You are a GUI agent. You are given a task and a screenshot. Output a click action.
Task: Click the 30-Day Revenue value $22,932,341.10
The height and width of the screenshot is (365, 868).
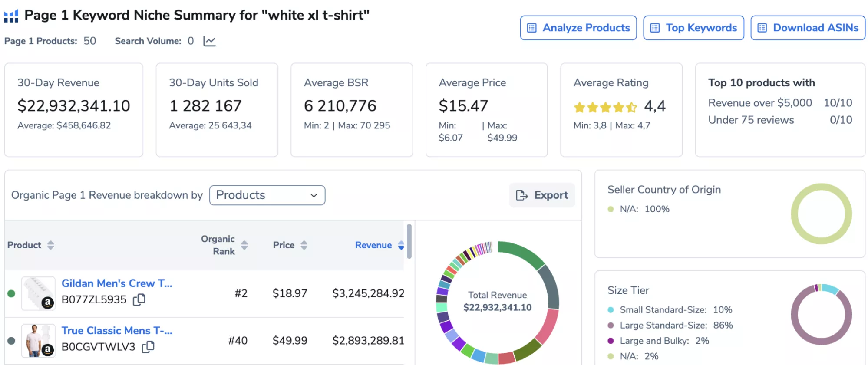(74, 106)
